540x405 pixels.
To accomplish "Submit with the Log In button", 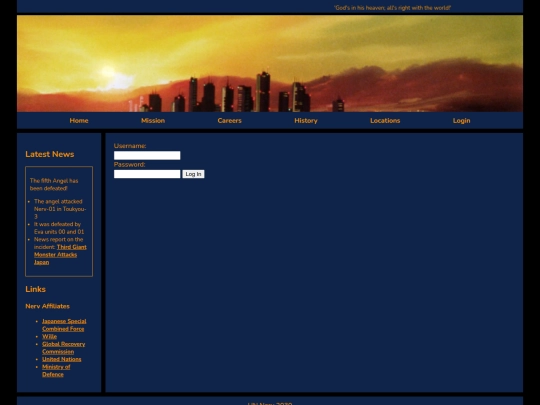I will (193, 174).
